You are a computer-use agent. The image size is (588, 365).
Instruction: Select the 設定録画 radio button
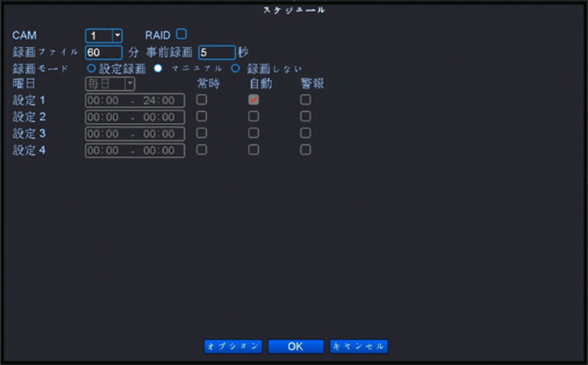(91, 68)
